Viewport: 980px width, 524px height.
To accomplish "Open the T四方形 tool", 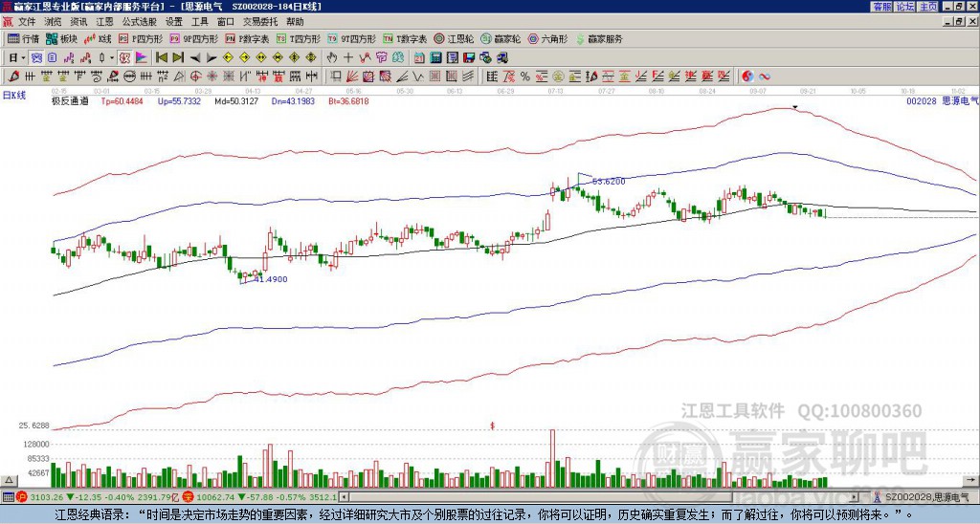I will click(x=299, y=38).
